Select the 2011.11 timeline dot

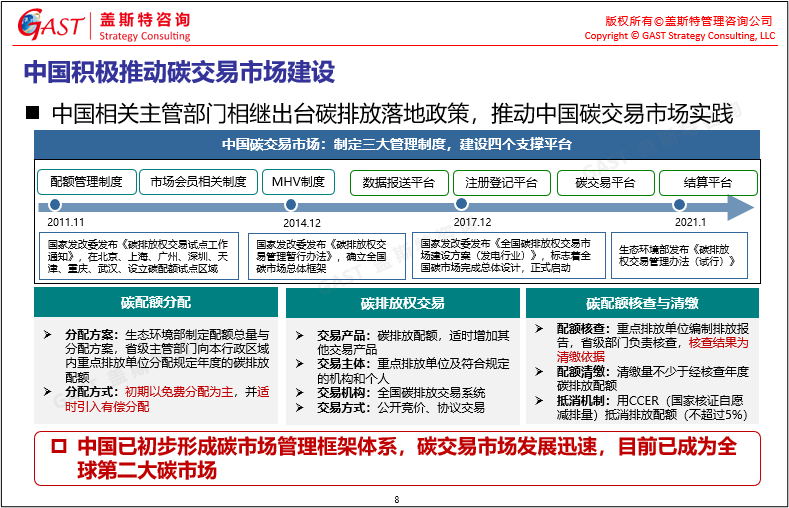coord(55,206)
